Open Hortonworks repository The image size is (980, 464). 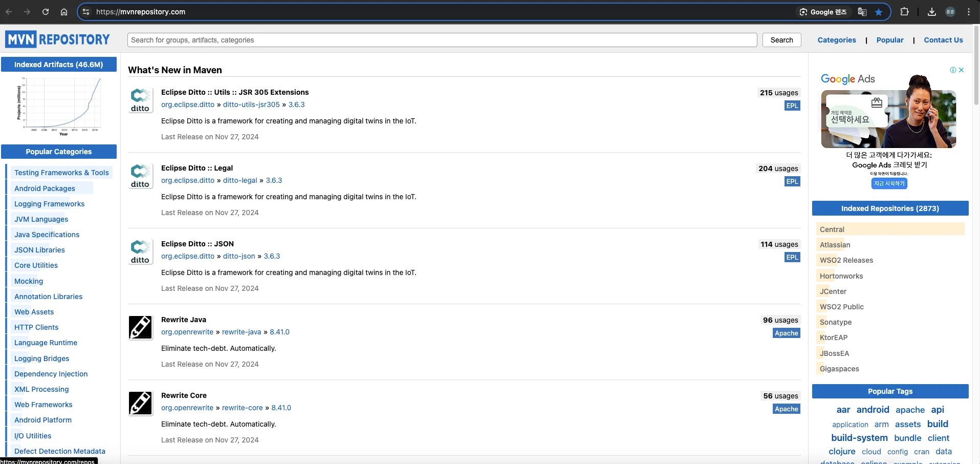[841, 276]
